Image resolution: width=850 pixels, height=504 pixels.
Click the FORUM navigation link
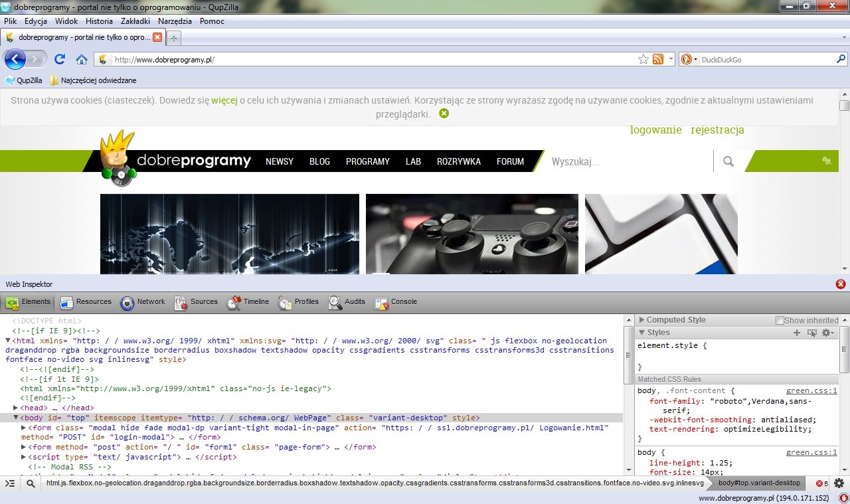tap(510, 161)
